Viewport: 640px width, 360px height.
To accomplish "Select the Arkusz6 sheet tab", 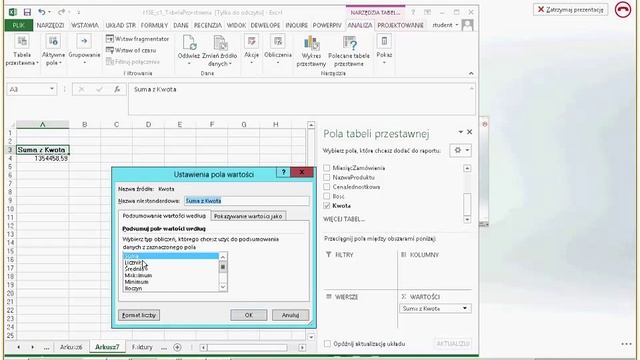I will point(71,347).
